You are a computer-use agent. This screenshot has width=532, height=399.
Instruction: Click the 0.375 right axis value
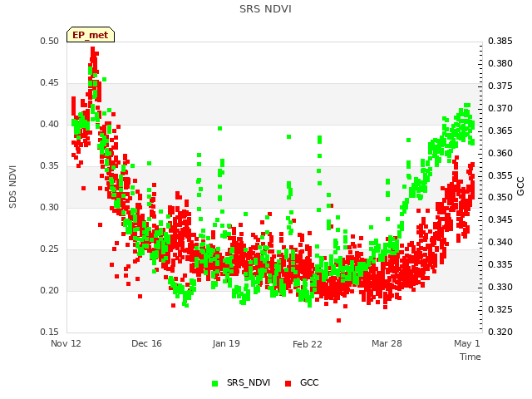(x=500, y=86)
